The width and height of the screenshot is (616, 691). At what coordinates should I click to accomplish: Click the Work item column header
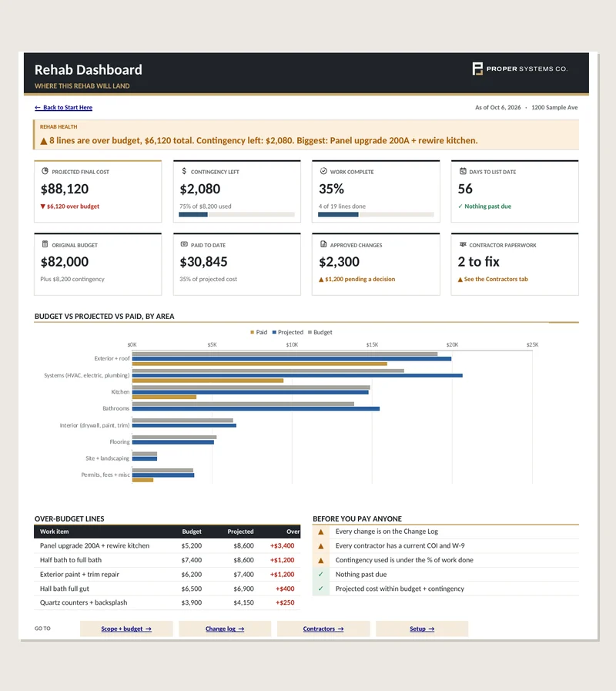click(x=54, y=532)
